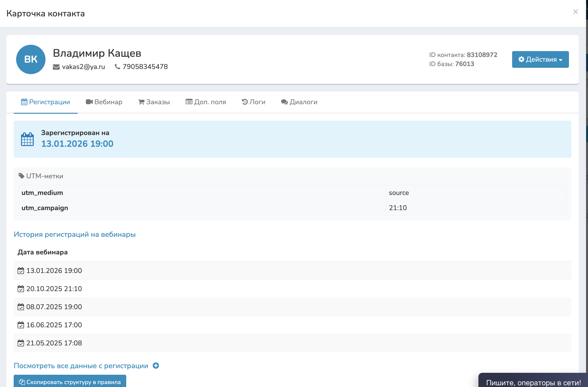Close the contact card dialog
This screenshot has height=387, width=588.
click(x=575, y=11)
